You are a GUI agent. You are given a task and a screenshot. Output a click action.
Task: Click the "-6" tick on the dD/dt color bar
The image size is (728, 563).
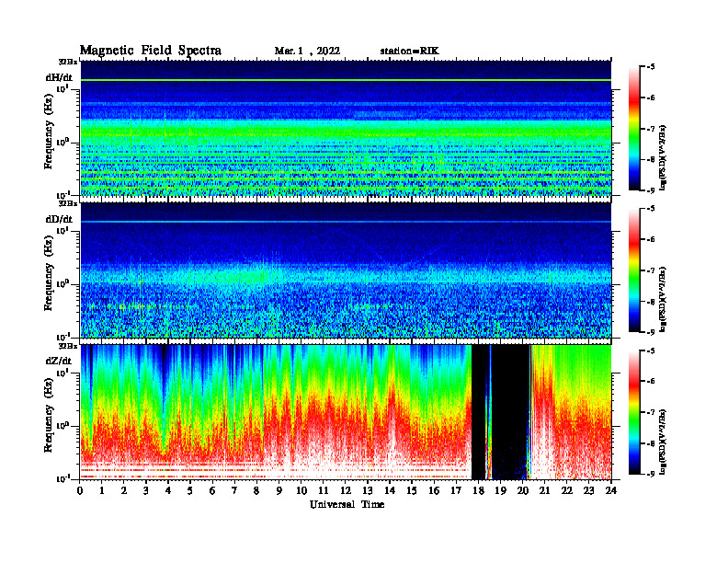click(x=651, y=240)
